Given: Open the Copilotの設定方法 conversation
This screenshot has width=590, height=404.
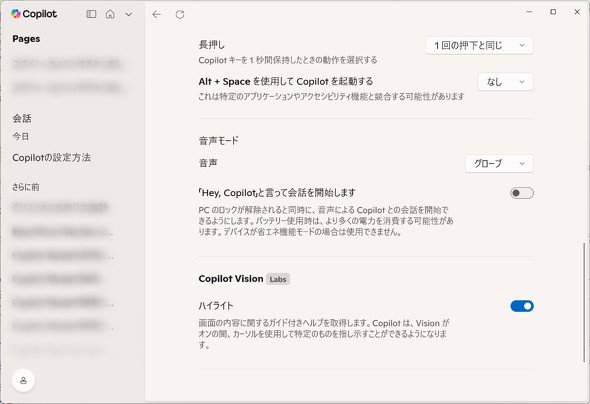Looking at the screenshot, I should click(x=52, y=158).
